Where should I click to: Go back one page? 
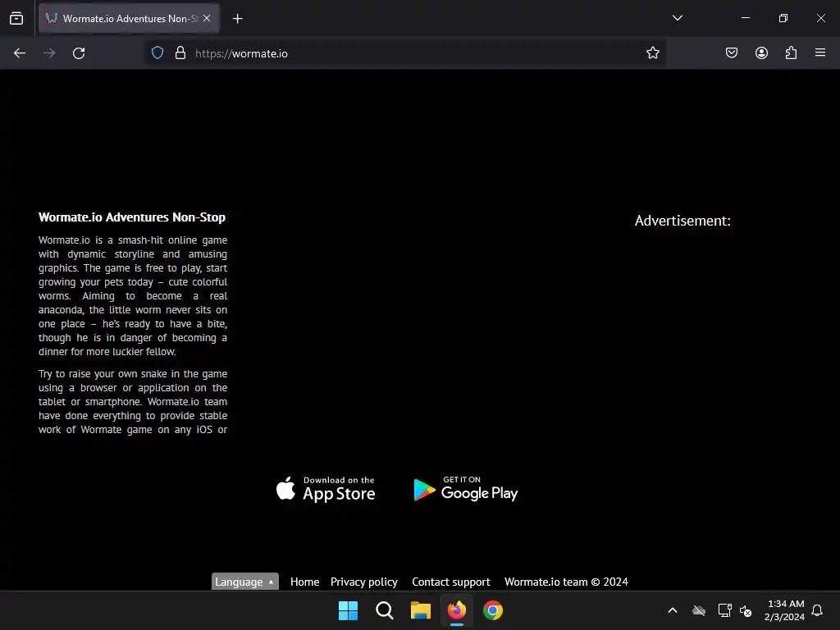(x=20, y=53)
